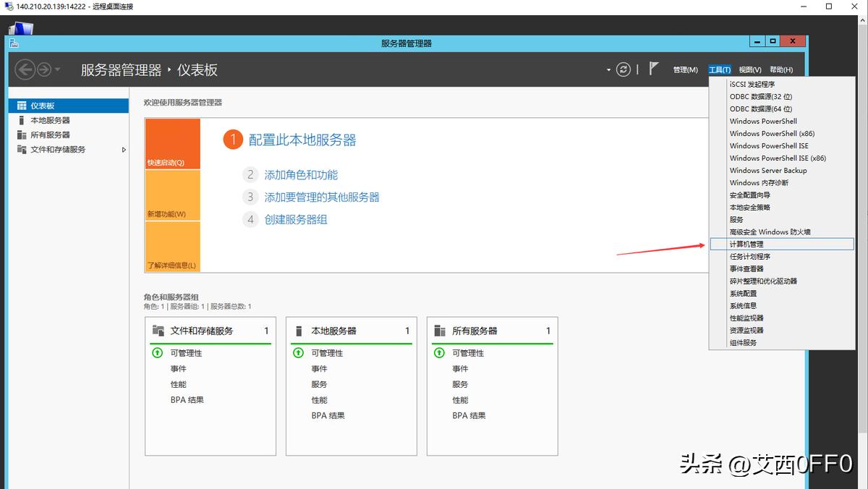This screenshot has width=868, height=489.
Task: Open the notifications flag icon
Action: 653,69
